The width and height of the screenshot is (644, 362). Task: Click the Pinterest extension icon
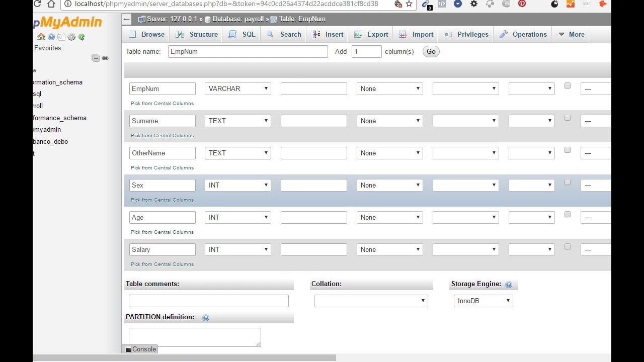[522, 4]
